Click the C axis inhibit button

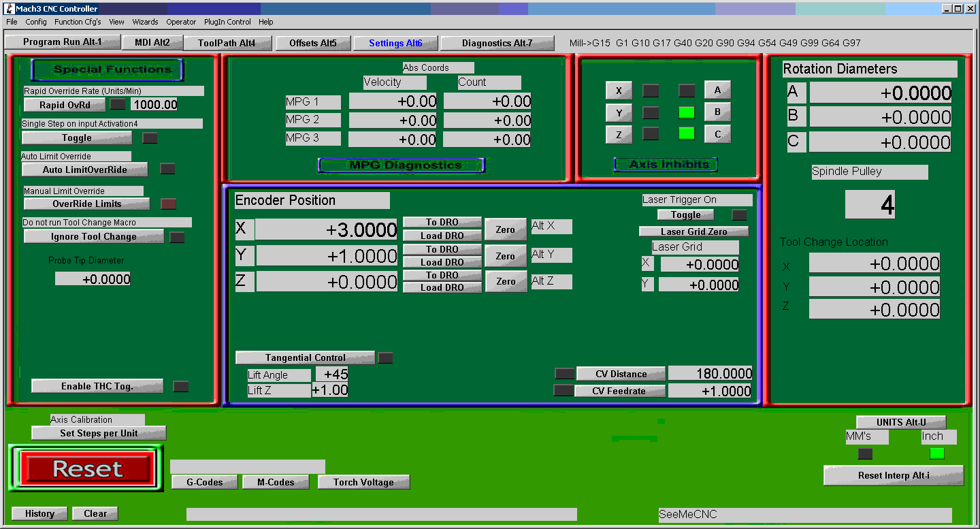[717, 133]
